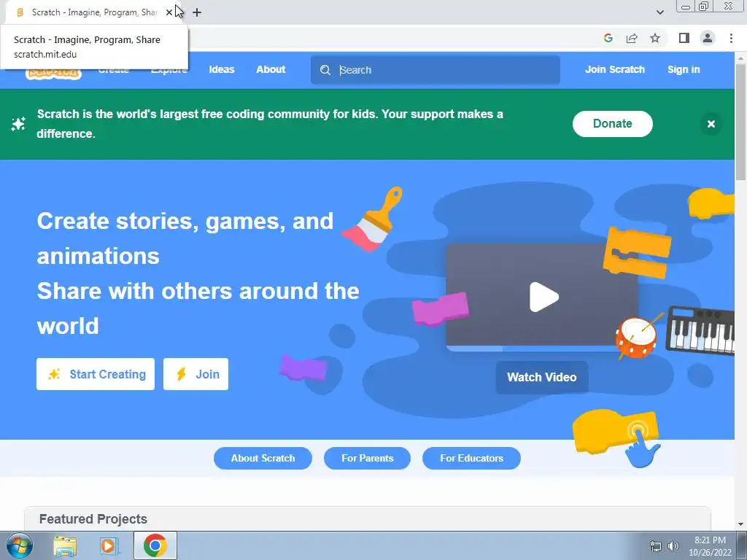Open the network tray icon
The height and width of the screenshot is (560, 747).
coord(656,546)
